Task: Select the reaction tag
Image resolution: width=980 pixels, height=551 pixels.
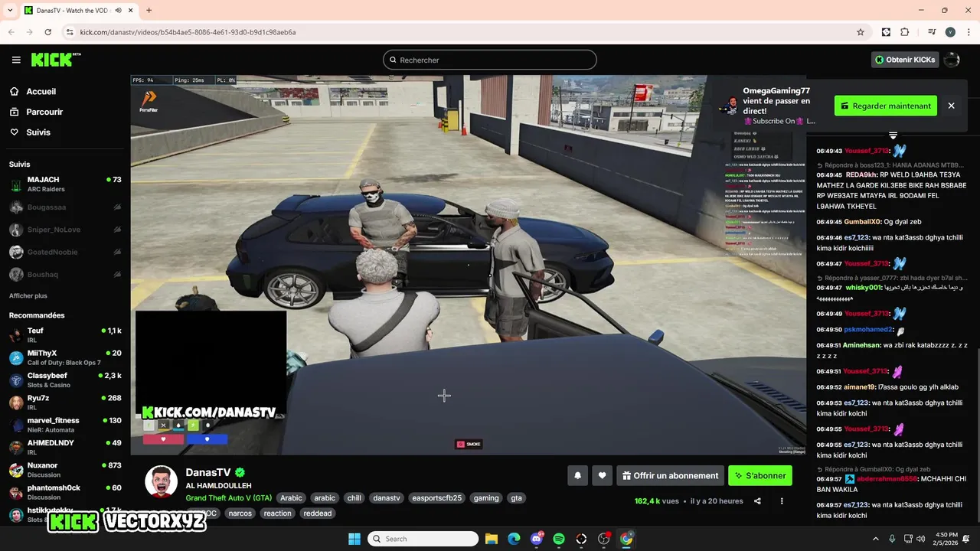Action: coord(277,514)
